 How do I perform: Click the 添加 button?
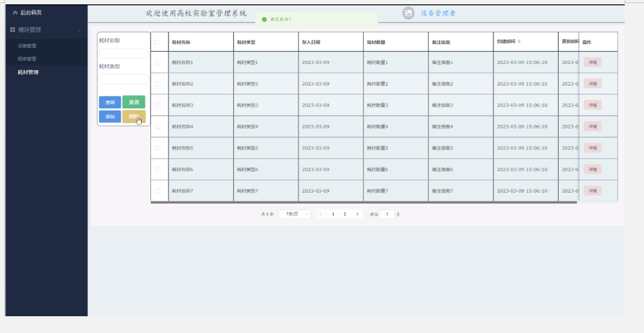[x=110, y=117]
